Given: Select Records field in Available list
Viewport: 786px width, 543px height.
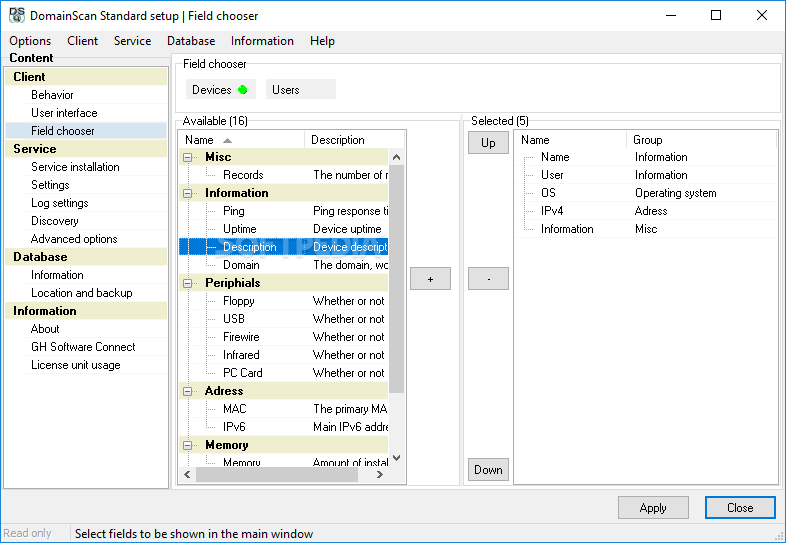Looking at the screenshot, I should 243,175.
